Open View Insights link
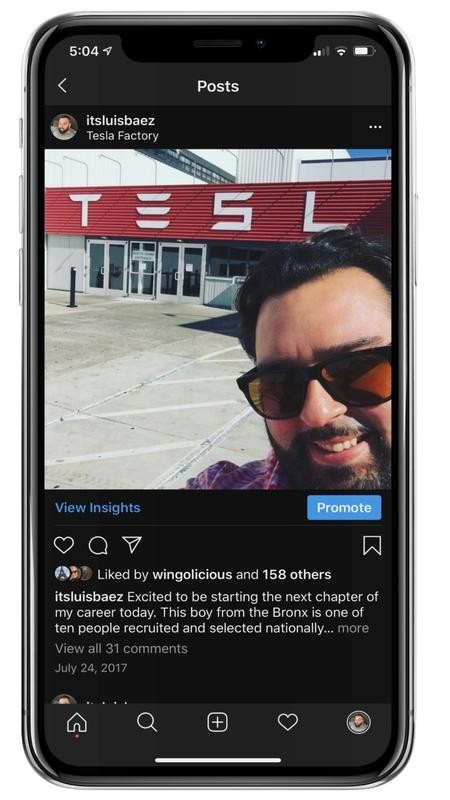450x800 pixels. 97,508
